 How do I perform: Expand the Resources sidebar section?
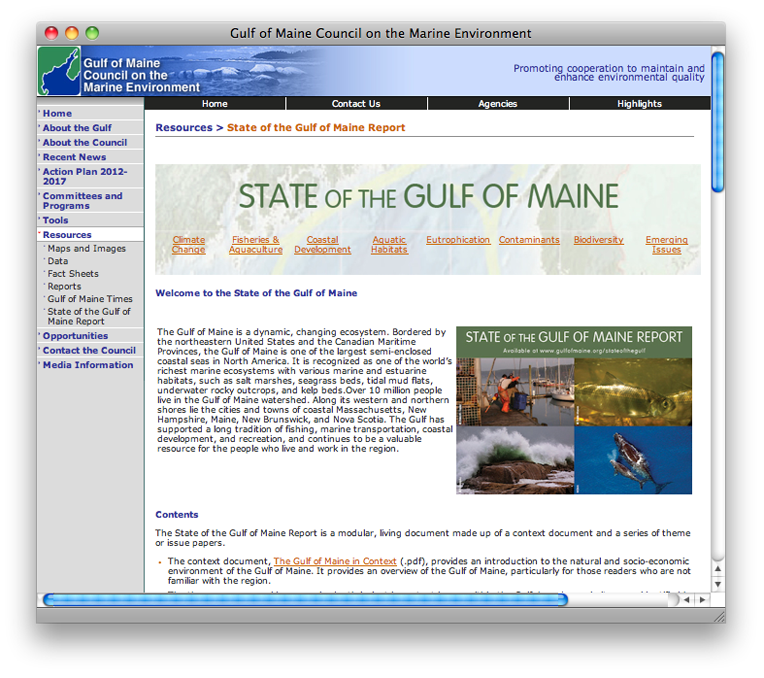67,235
